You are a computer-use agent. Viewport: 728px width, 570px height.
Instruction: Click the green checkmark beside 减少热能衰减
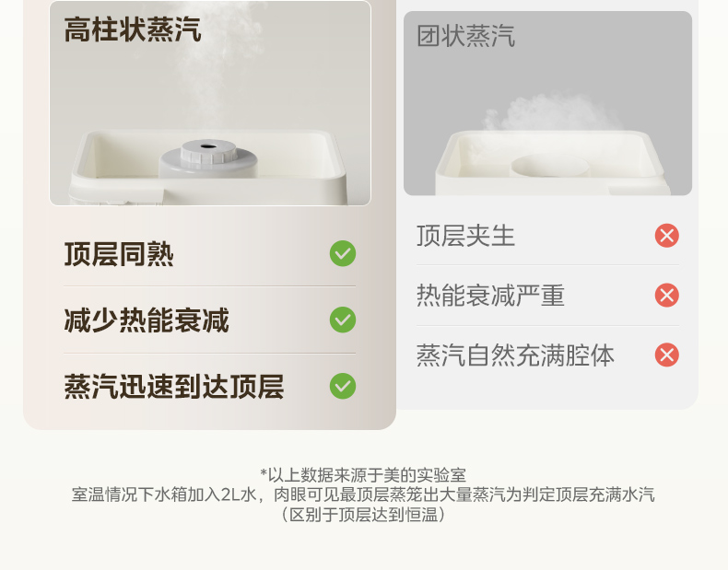[x=343, y=320]
